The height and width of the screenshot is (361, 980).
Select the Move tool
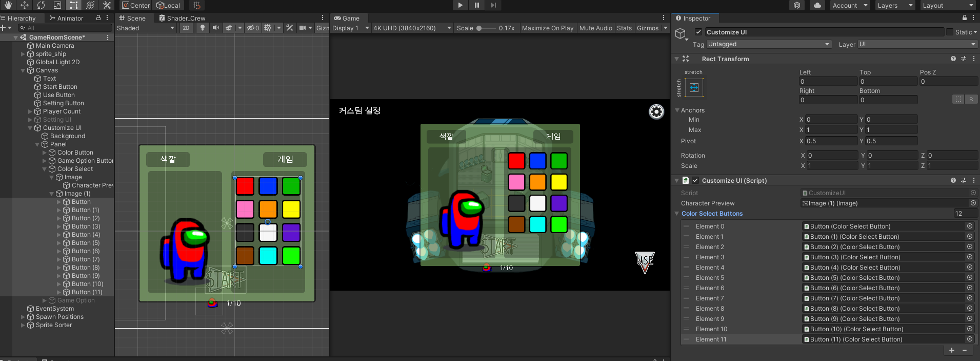25,5
